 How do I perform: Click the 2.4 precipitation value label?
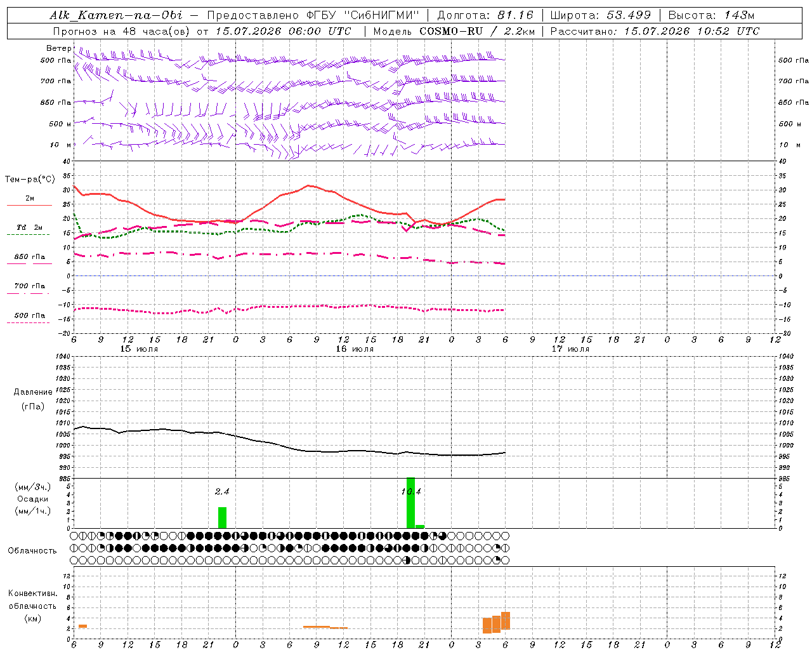pos(222,491)
